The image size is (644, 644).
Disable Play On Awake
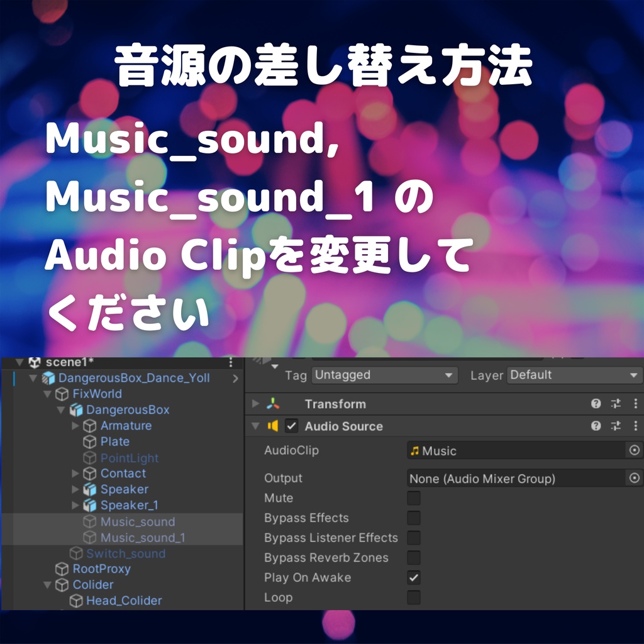coord(413,577)
